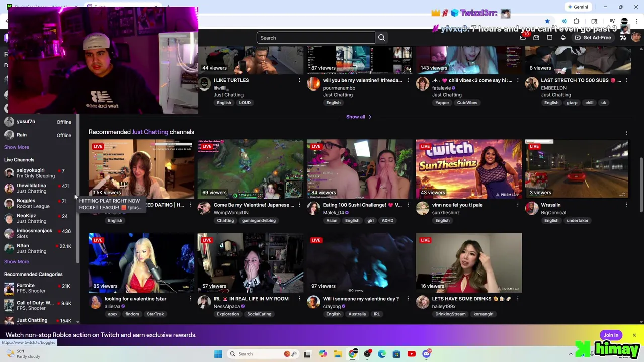Open Chrome three-dot menu
The image size is (644, 362).
(x=637, y=21)
